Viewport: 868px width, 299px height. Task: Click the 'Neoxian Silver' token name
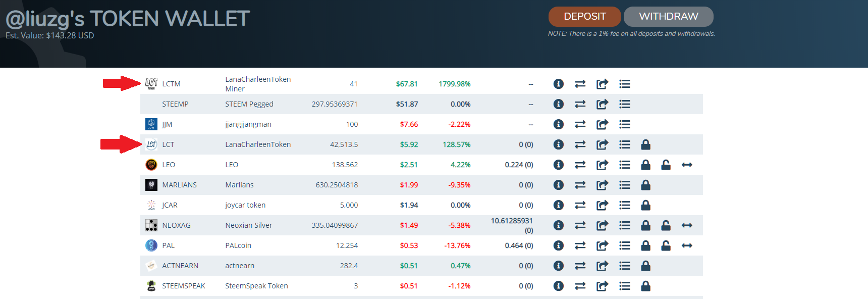[x=249, y=225]
